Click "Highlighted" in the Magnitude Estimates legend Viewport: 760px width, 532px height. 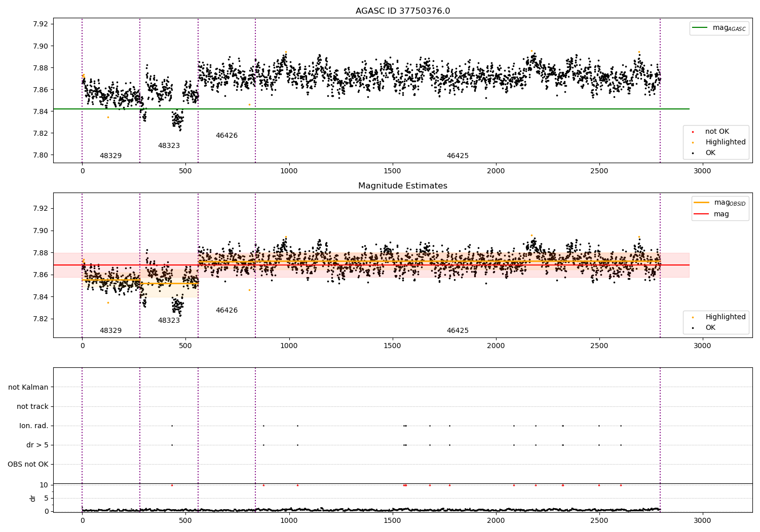coord(726,317)
